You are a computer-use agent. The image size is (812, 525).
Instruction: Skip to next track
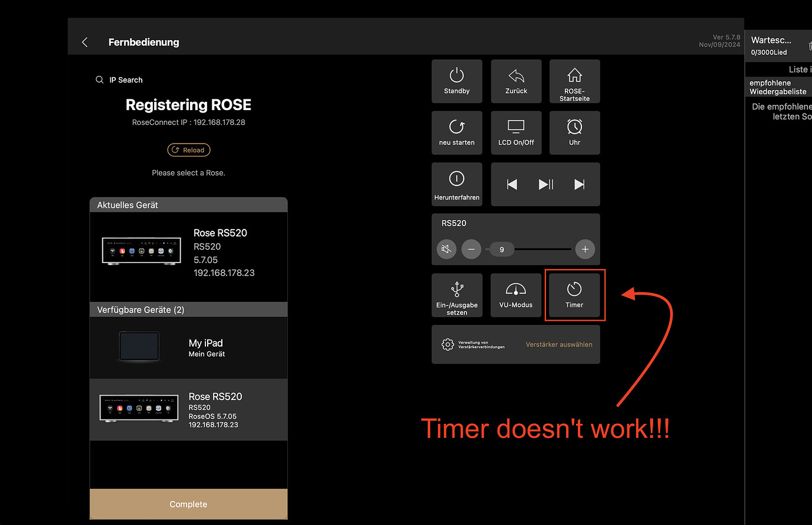pos(580,184)
